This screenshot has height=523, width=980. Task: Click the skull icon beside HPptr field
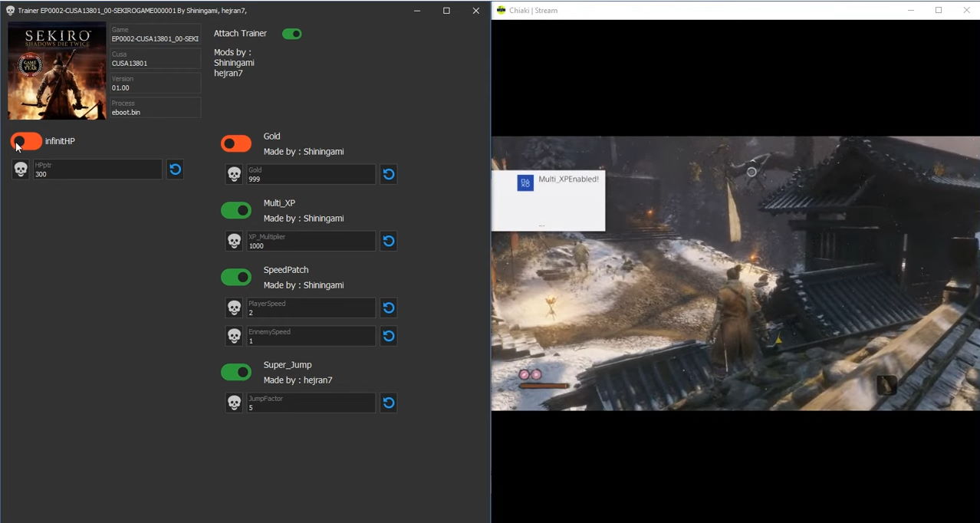coord(21,169)
